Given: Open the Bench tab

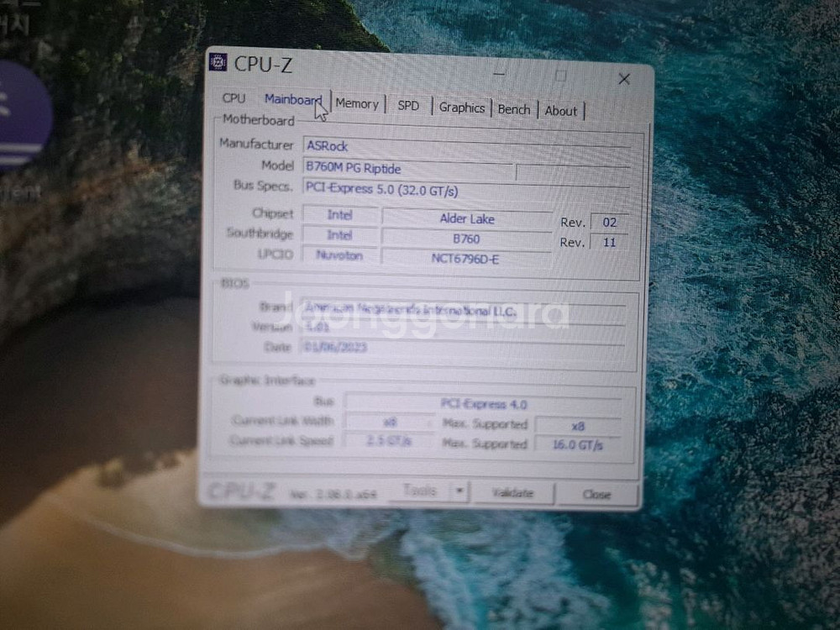Looking at the screenshot, I should 513,108.
